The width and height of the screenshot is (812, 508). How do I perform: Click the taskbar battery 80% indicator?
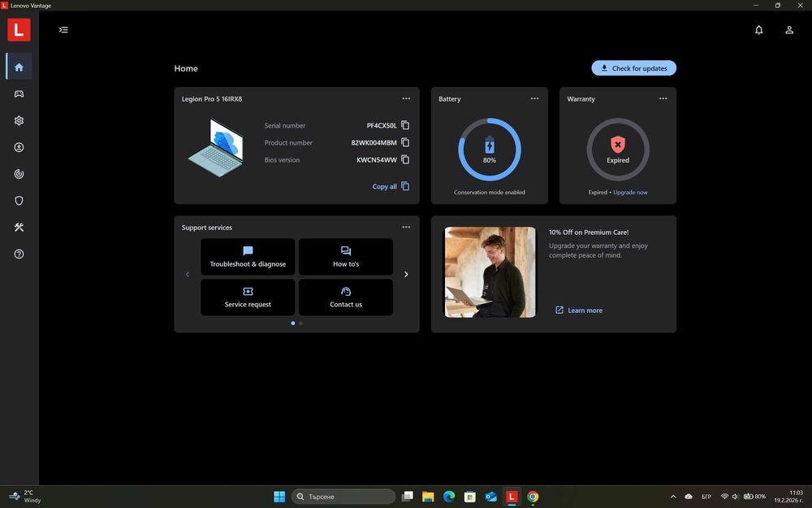point(754,497)
